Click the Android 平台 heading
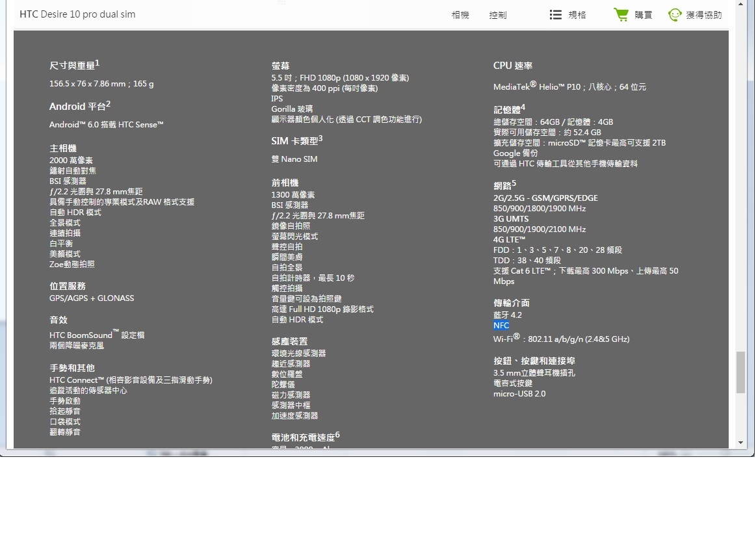The width and height of the screenshot is (756, 533). [x=79, y=106]
